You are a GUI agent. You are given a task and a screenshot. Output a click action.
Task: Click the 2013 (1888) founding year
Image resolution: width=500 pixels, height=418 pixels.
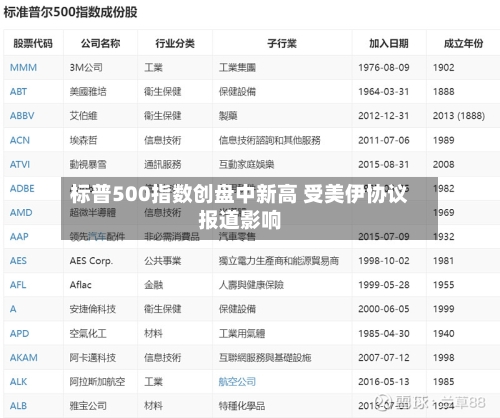coord(459,116)
